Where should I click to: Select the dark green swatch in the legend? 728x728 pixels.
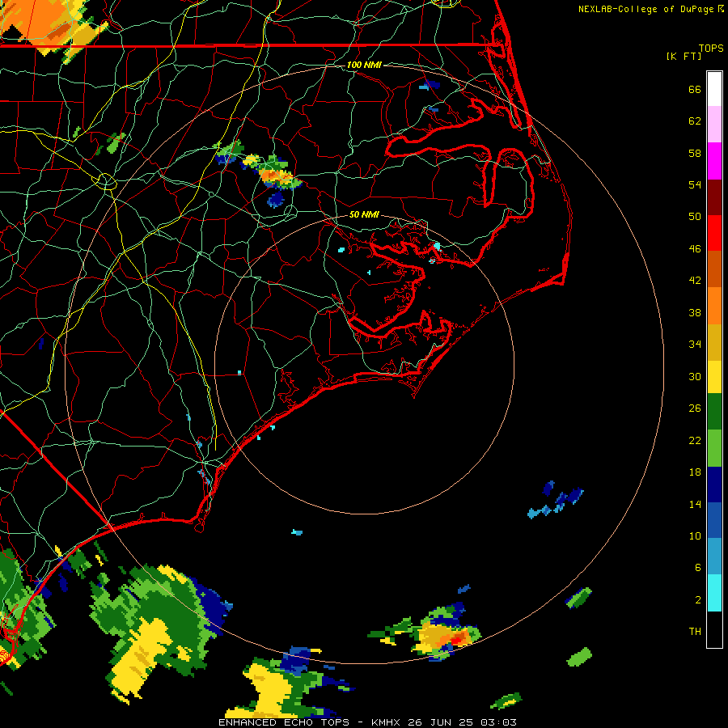[x=714, y=412]
